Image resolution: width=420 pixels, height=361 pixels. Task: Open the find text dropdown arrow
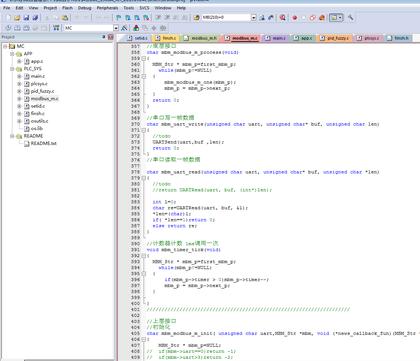coord(254,18)
